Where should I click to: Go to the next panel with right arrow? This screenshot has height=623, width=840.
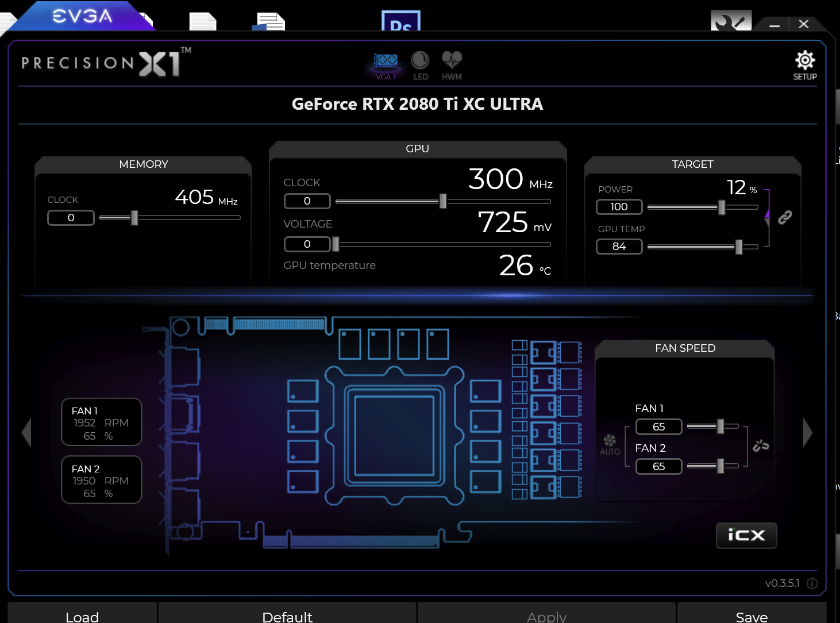coord(808,432)
